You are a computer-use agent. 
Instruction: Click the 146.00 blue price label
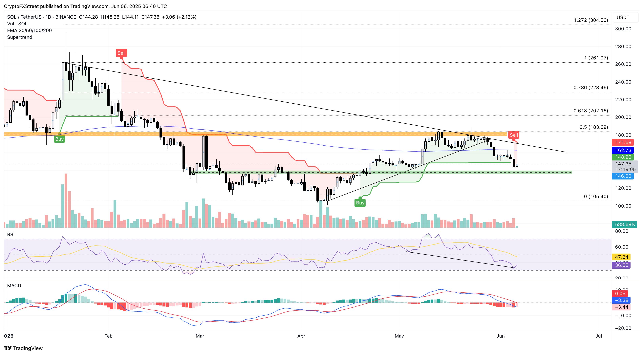pyautogui.click(x=623, y=176)
